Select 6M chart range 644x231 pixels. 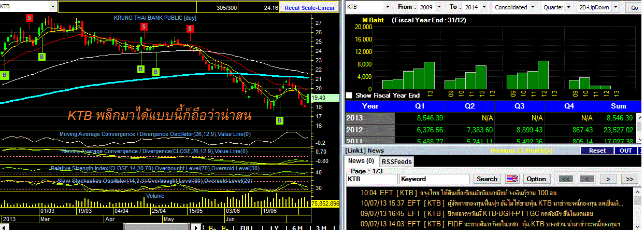[x=298, y=228]
